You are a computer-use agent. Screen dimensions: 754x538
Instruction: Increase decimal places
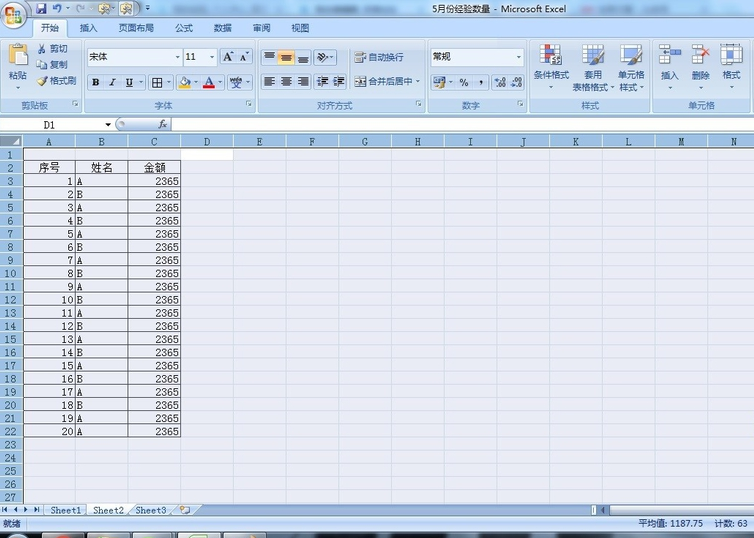pyautogui.click(x=500, y=83)
